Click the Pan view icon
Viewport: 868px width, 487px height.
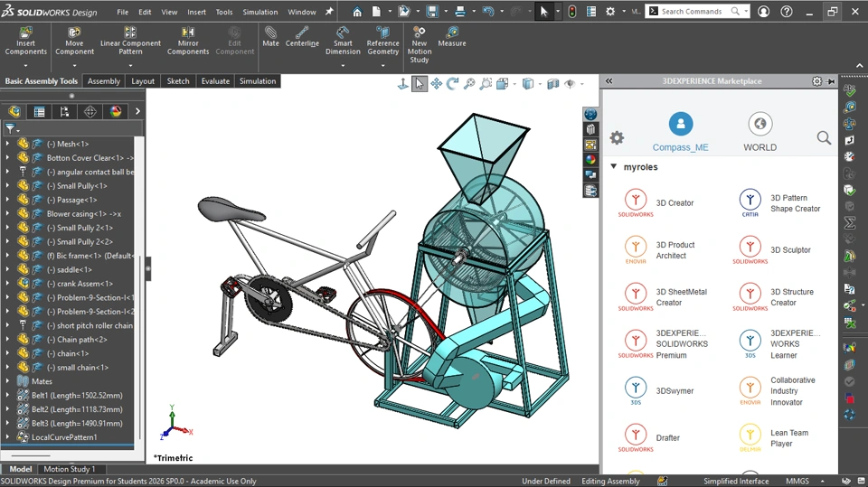pyautogui.click(x=436, y=83)
